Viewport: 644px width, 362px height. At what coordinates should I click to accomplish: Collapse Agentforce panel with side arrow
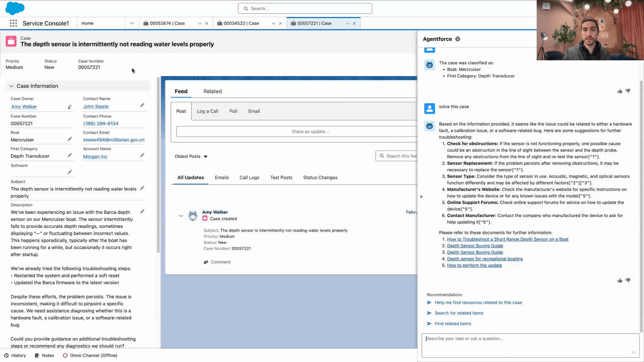tap(422, 197)
